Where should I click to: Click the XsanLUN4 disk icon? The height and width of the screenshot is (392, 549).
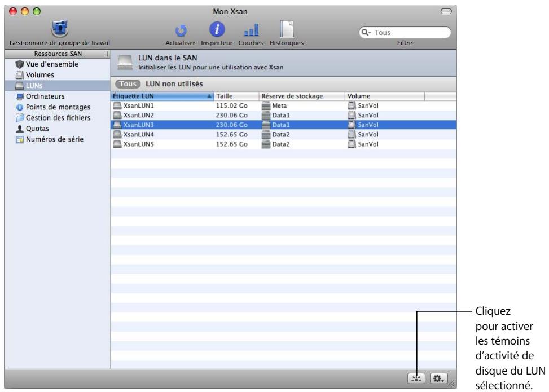coord(117,134)
